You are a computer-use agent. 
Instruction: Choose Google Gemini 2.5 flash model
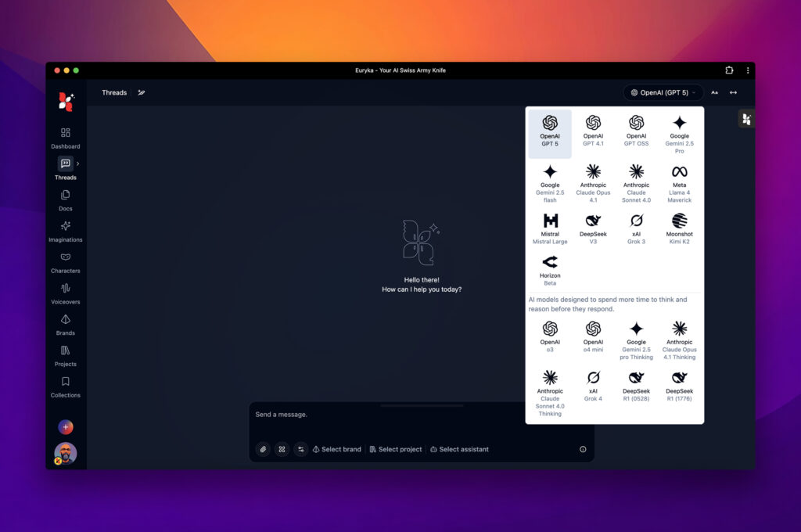550,182
